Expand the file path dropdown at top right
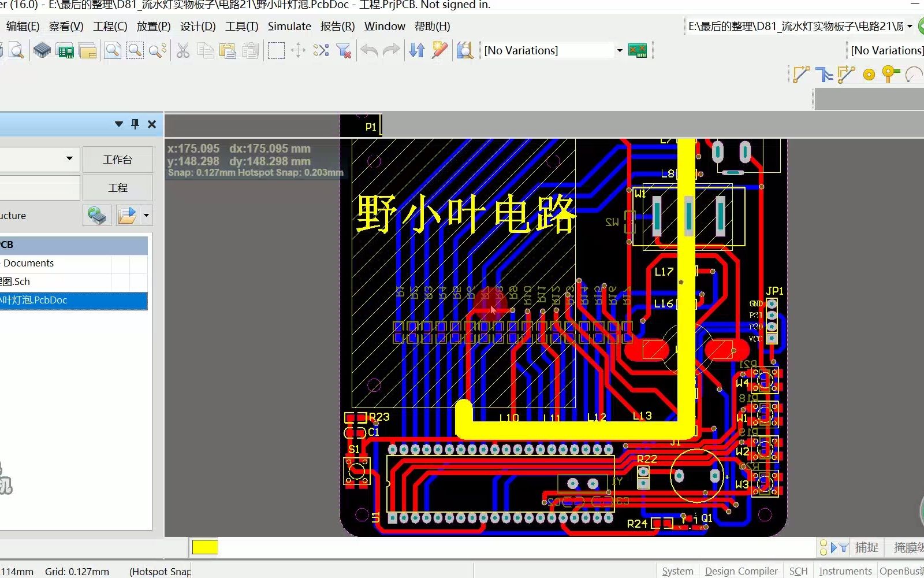 pyautogui.click(x=910, y=27)
